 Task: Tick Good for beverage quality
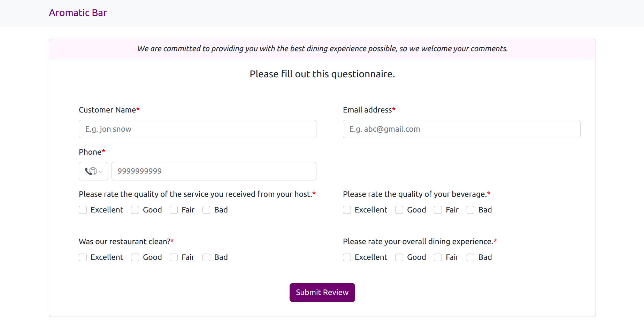click(x=399, y=210)
